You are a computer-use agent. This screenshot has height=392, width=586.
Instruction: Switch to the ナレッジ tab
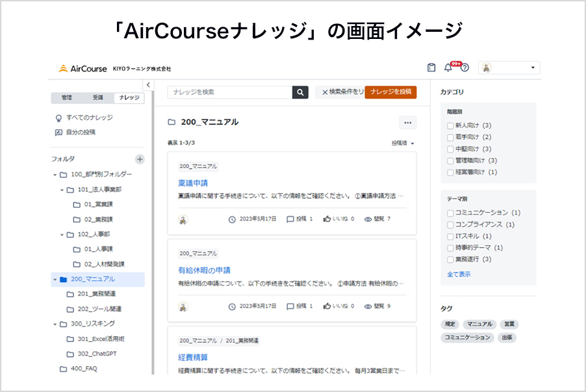coord(129,97)
